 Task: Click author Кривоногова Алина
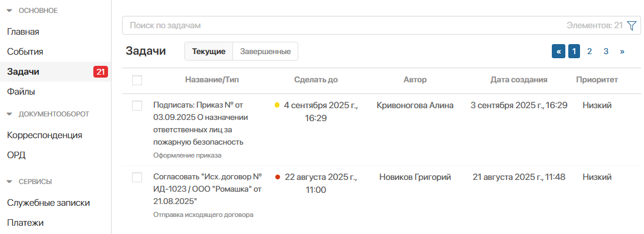pyautogui.click(x=415, y=105)
